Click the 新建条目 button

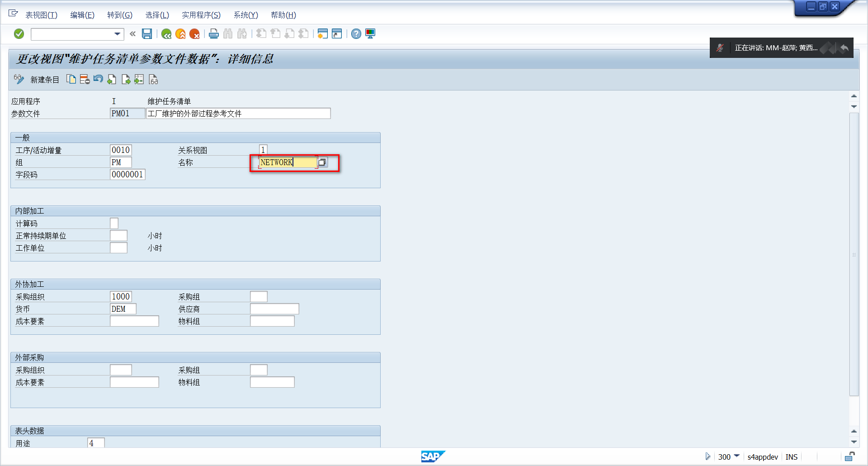pos(44,80)
